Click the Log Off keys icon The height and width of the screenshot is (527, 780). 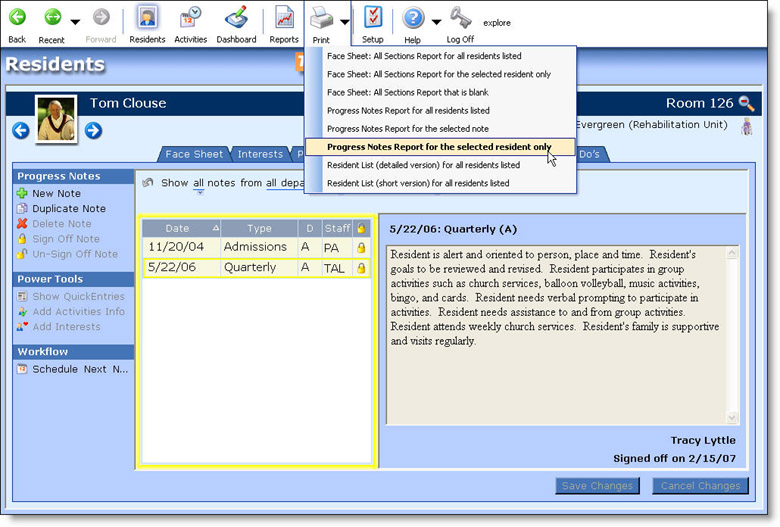(x=460, y=18)
